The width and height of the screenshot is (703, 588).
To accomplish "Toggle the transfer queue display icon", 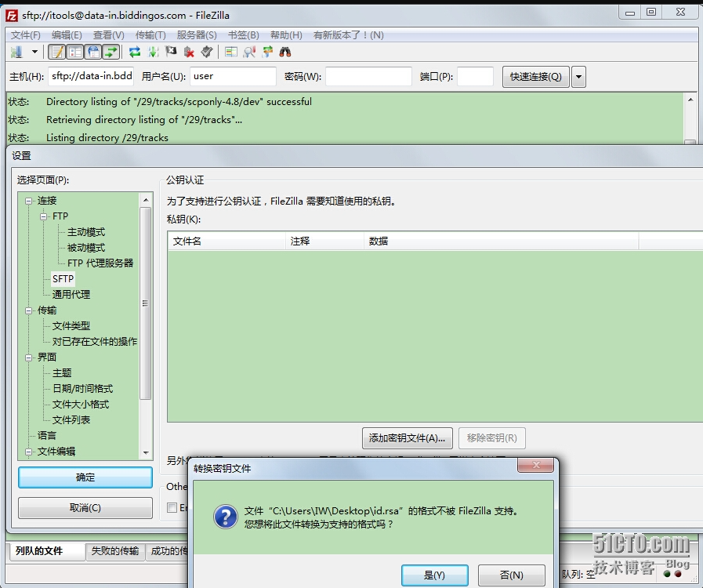I will 111,53.
